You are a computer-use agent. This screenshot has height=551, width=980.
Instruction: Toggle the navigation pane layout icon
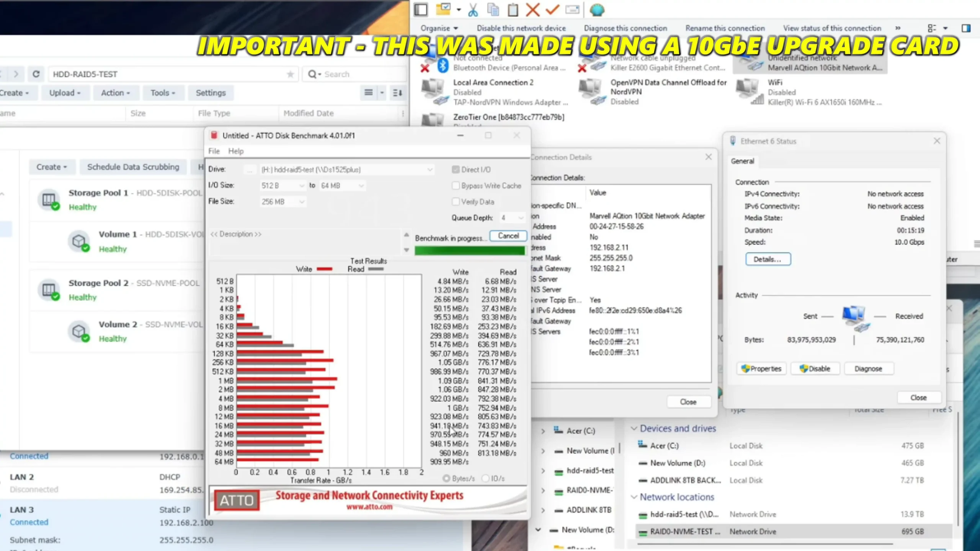pyautogui.click(x=421, y=10)
